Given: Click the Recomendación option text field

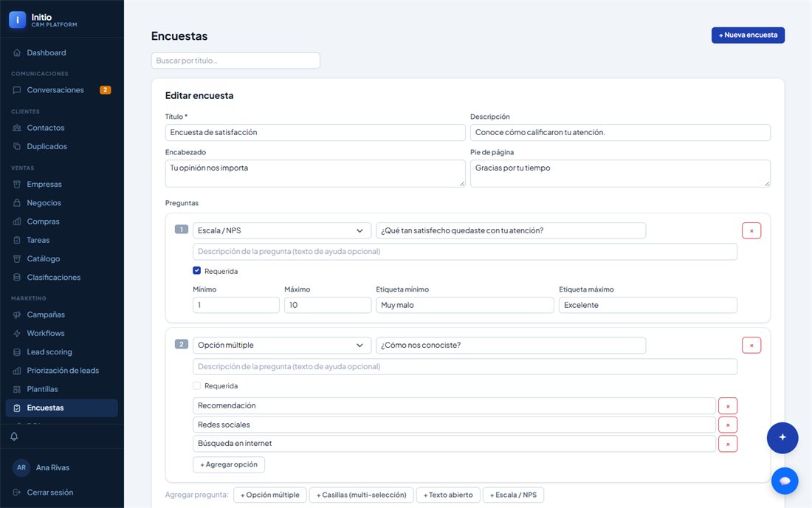Looking at the screenshot, I should (454, 406).
